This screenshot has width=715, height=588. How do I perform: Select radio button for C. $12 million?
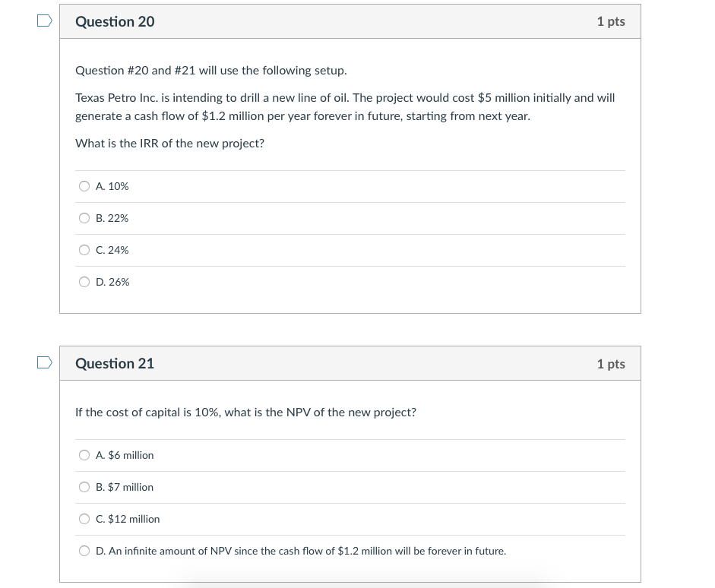(x=84, y=519)
